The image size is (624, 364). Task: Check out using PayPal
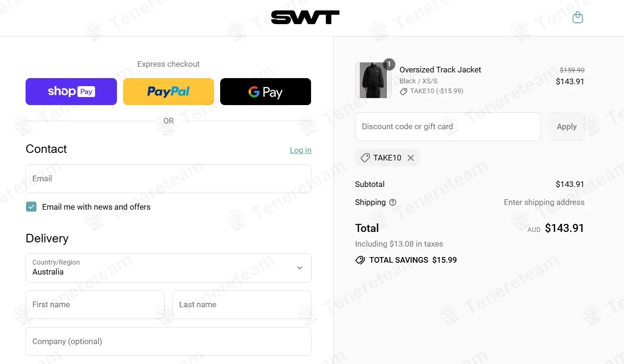point(169,91)
